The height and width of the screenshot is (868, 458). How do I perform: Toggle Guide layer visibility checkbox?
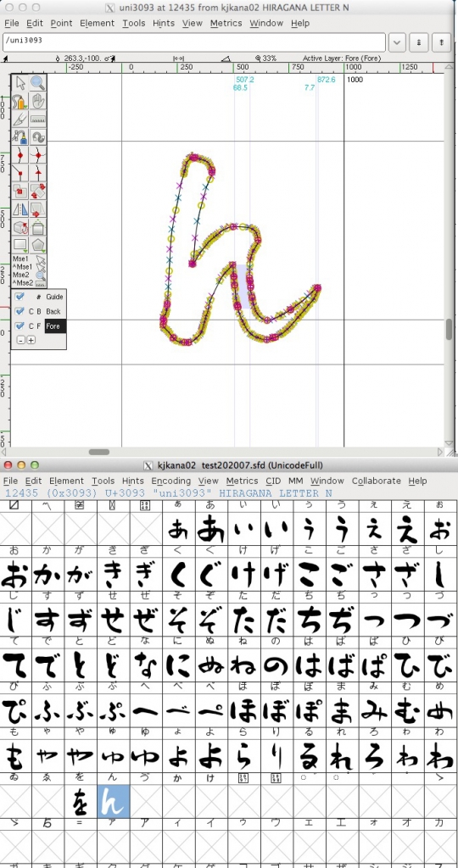(20, 297)
